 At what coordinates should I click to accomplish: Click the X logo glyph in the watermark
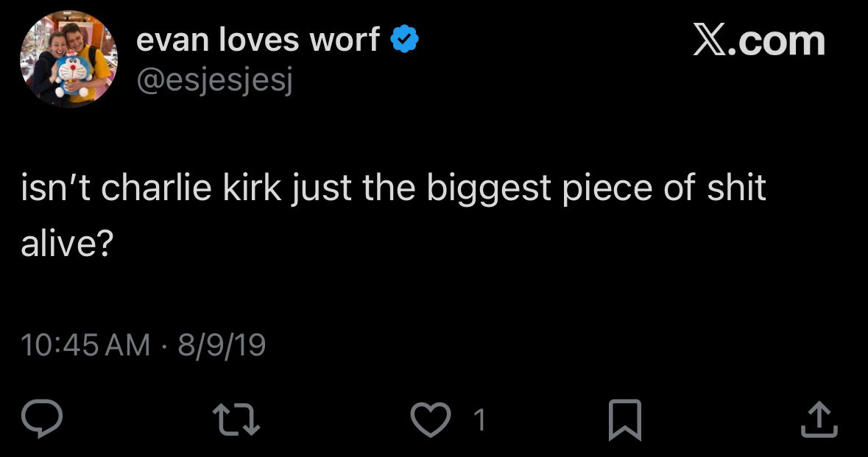(710, 42)
